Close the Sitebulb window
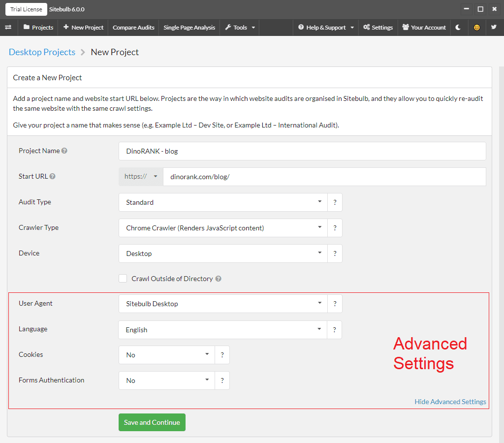Image resolution: width=504 pixels, height=443 pixels. [x=494, y=9]
